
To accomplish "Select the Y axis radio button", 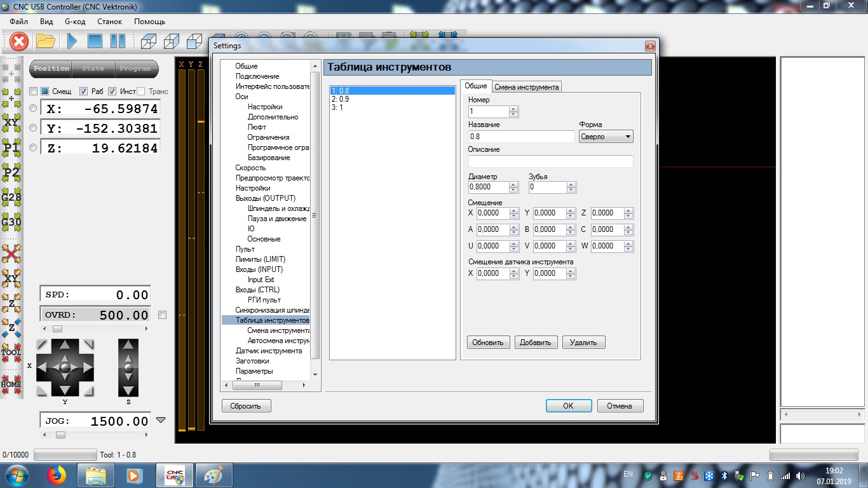I will 33,128.
